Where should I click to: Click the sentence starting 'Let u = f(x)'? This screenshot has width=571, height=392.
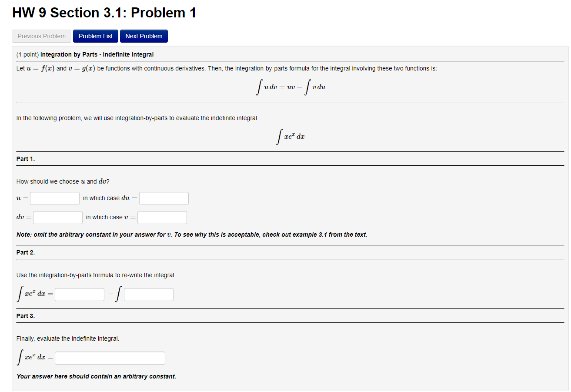tap(227, 68)
